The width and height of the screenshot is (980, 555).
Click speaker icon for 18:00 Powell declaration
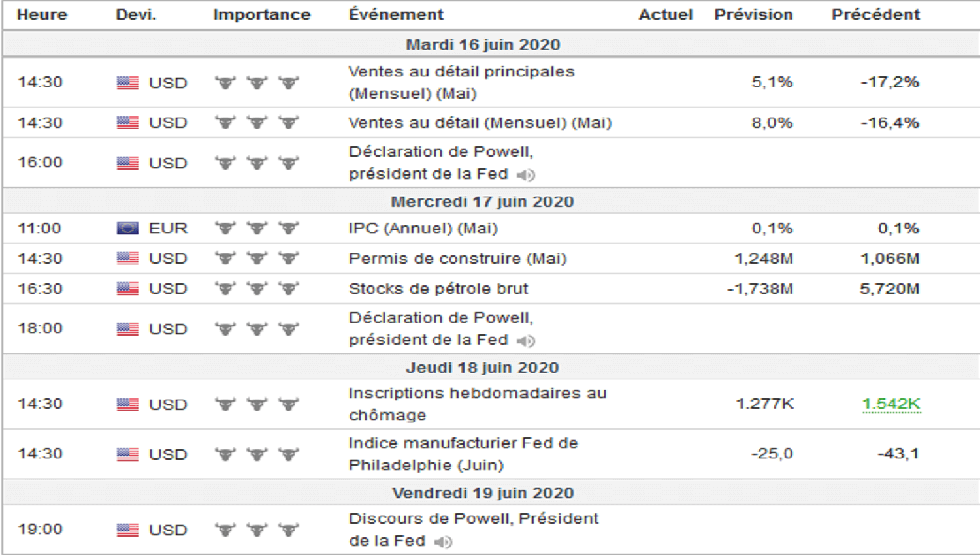[x=526, y=341]
